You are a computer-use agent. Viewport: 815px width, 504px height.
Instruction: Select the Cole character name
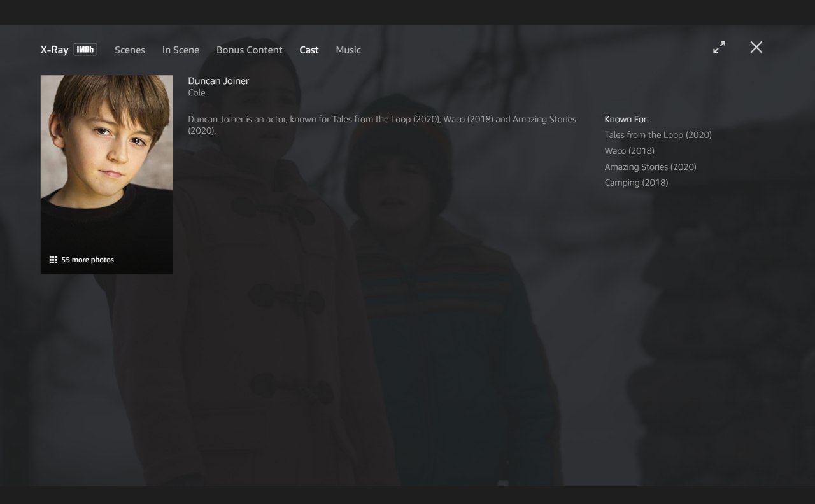click(x=197, y=93)
